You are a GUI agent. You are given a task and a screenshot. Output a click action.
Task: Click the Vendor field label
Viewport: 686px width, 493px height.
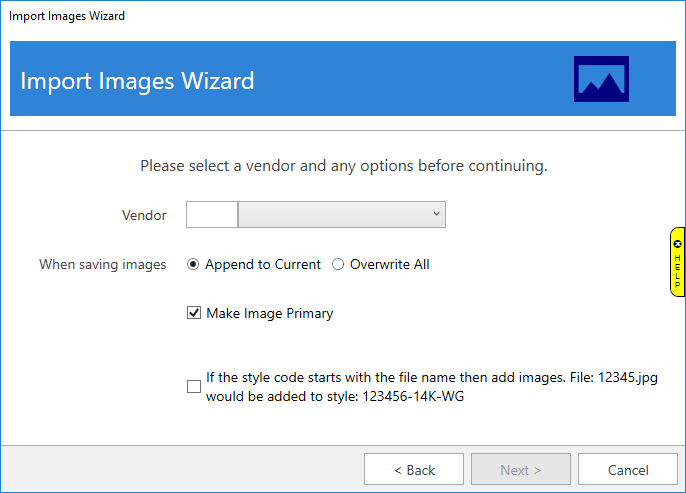(144, 215)
